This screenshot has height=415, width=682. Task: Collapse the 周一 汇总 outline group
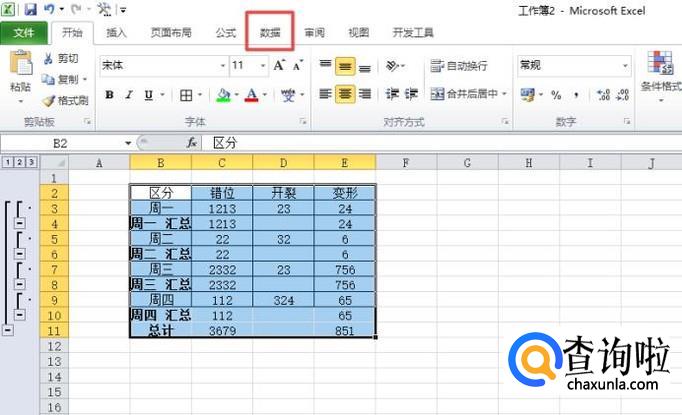coord(20,224)
